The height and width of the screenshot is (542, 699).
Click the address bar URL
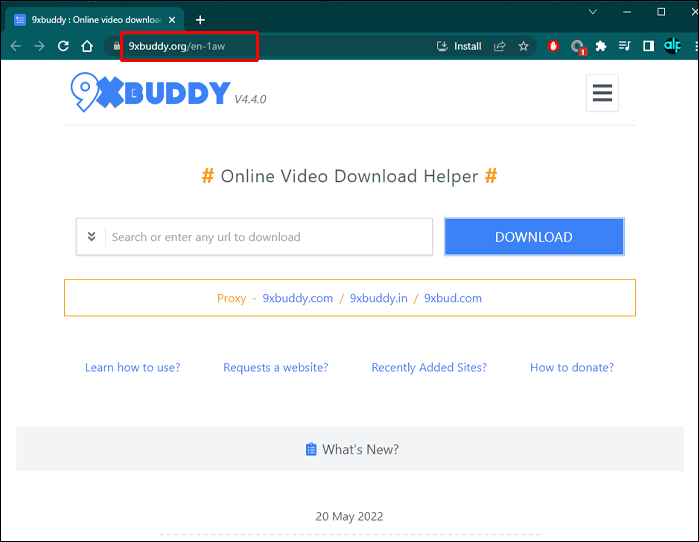click(177, 46)
